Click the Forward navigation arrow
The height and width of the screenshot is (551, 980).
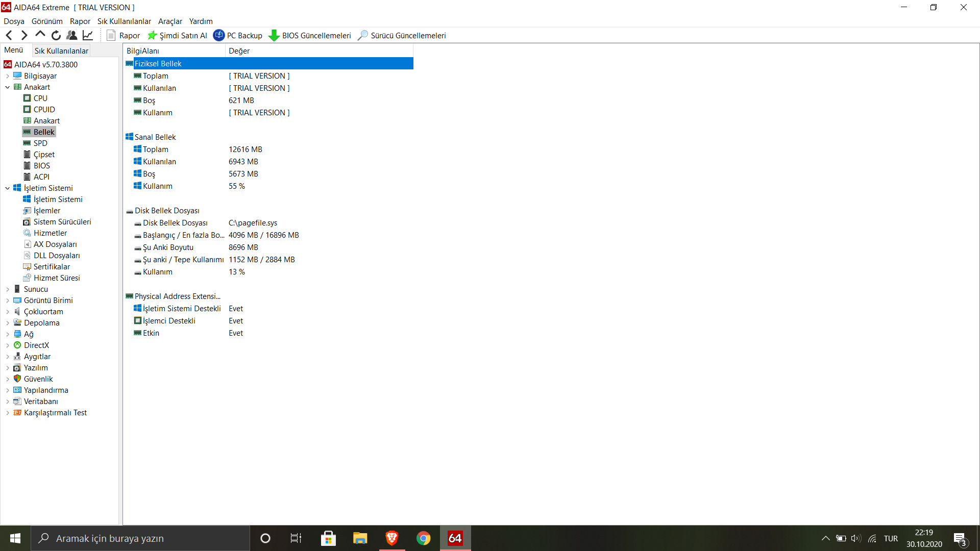click(24, 35)
